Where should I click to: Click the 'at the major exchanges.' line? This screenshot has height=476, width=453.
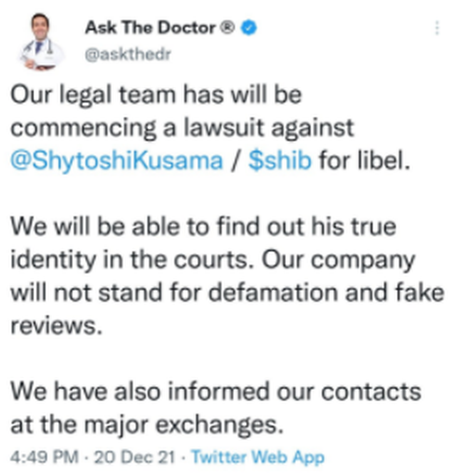147,425
